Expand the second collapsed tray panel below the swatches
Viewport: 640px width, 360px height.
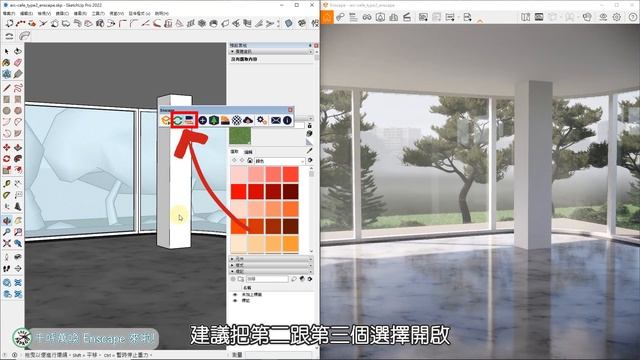(x=271, y=265)
